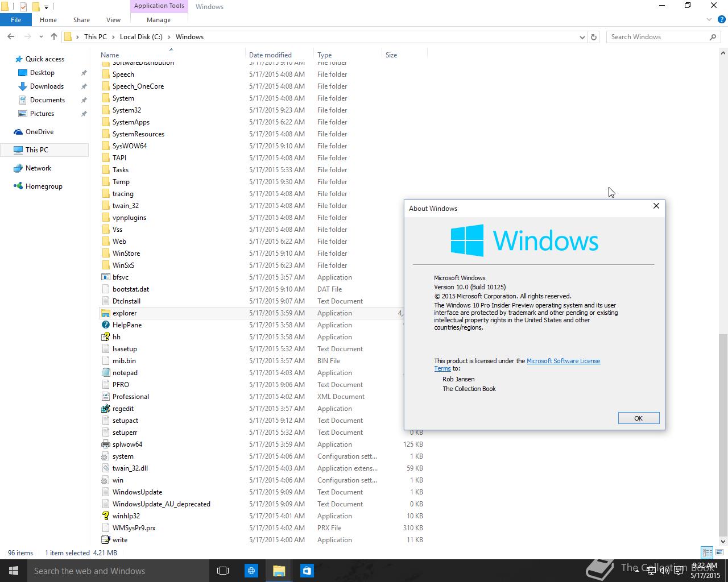Select the twain_32.dll file icon

(105, 468)
